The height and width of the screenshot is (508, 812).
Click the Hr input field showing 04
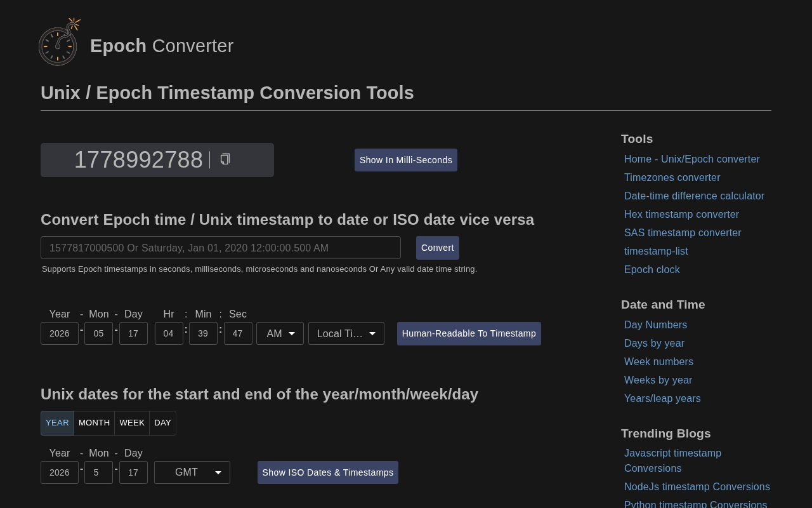coord(169,333)
